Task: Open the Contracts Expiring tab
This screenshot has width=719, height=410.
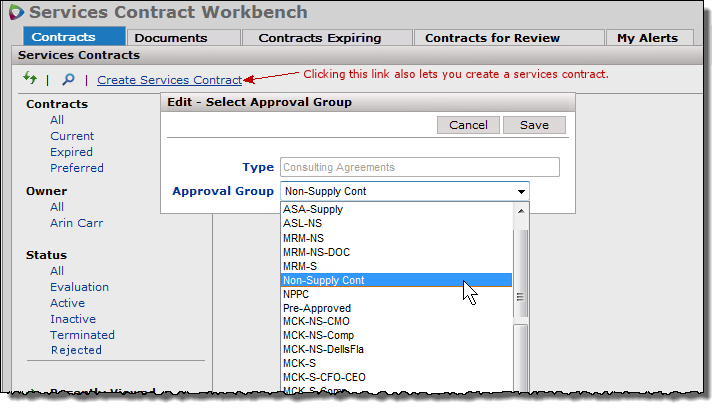Action: pyautogui.click(x=319, y=38)
